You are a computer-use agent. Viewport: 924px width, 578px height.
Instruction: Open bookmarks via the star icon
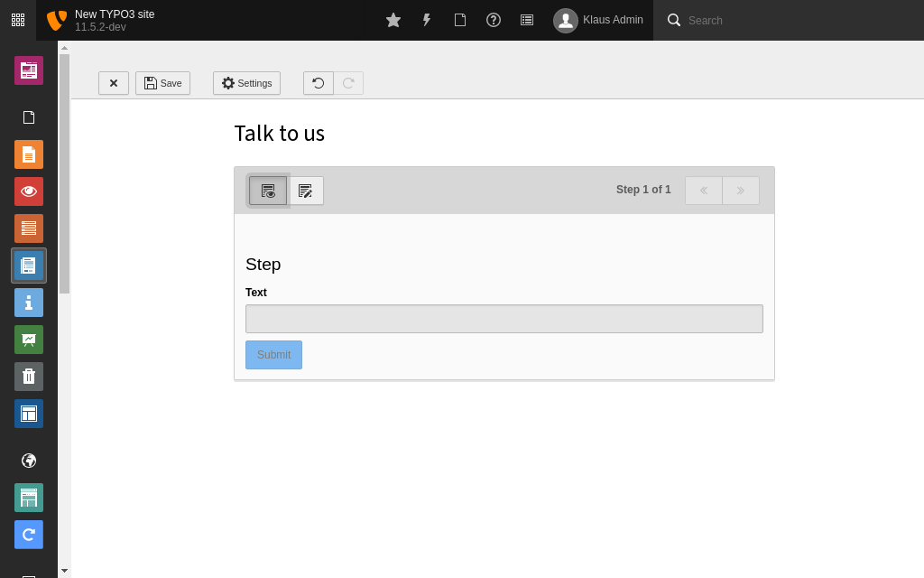tap(393, 20)
